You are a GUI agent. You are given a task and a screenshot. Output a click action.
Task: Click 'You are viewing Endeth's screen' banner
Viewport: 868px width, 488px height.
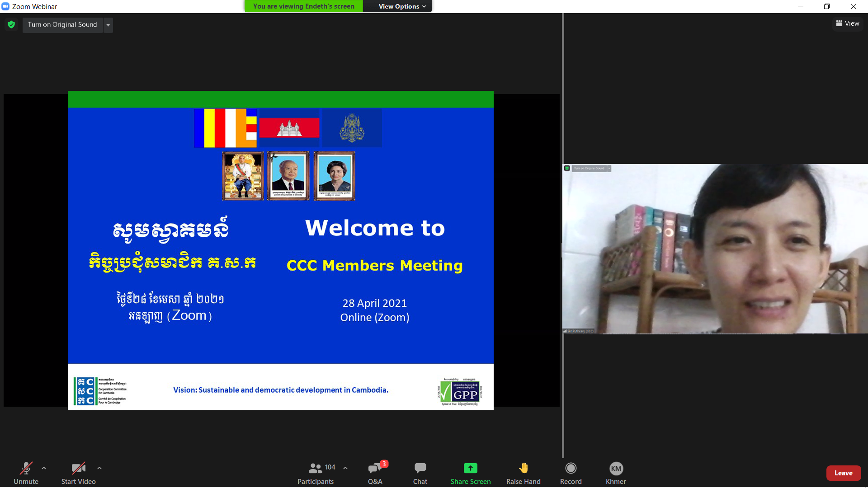pos(304,6)
